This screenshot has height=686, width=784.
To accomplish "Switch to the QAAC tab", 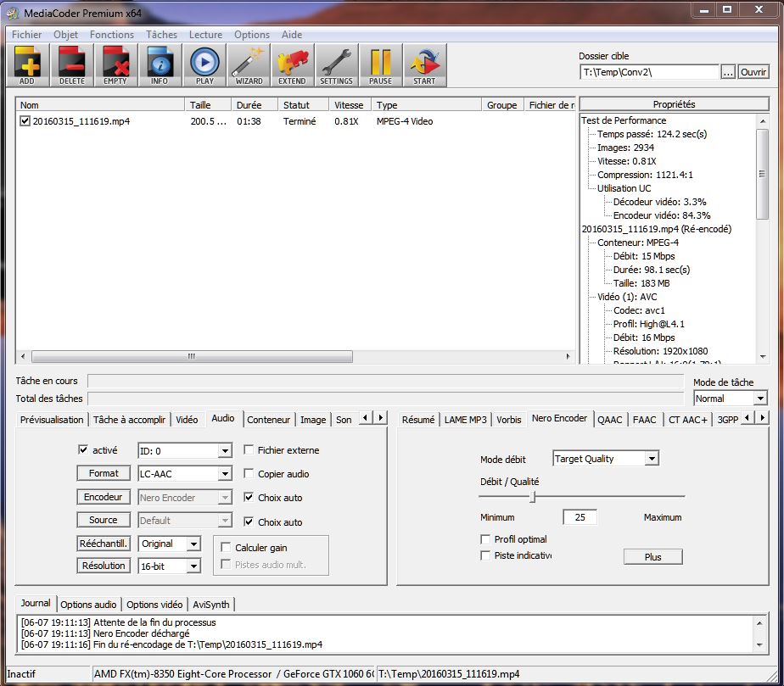I will tap(610, 420).
